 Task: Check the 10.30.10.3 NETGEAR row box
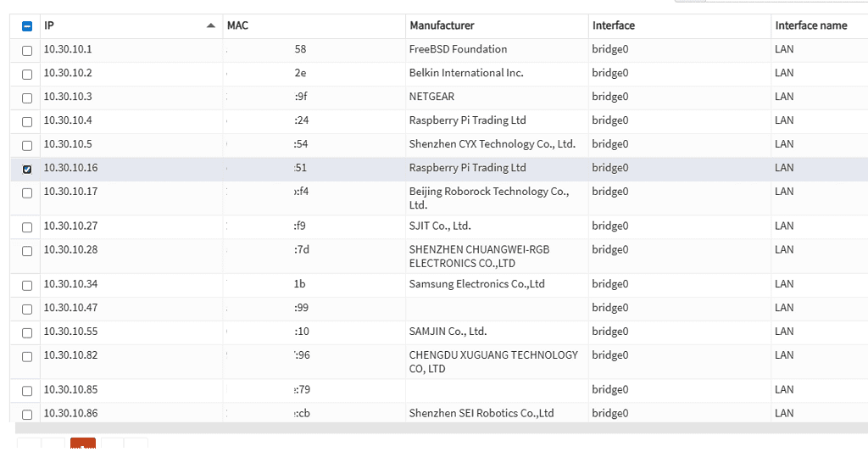[26, 98]
